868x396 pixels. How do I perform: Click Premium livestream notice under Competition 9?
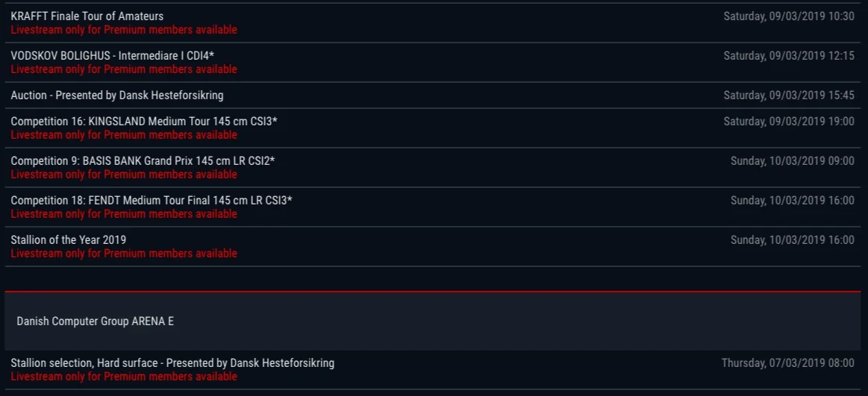[x=124, y=175]
